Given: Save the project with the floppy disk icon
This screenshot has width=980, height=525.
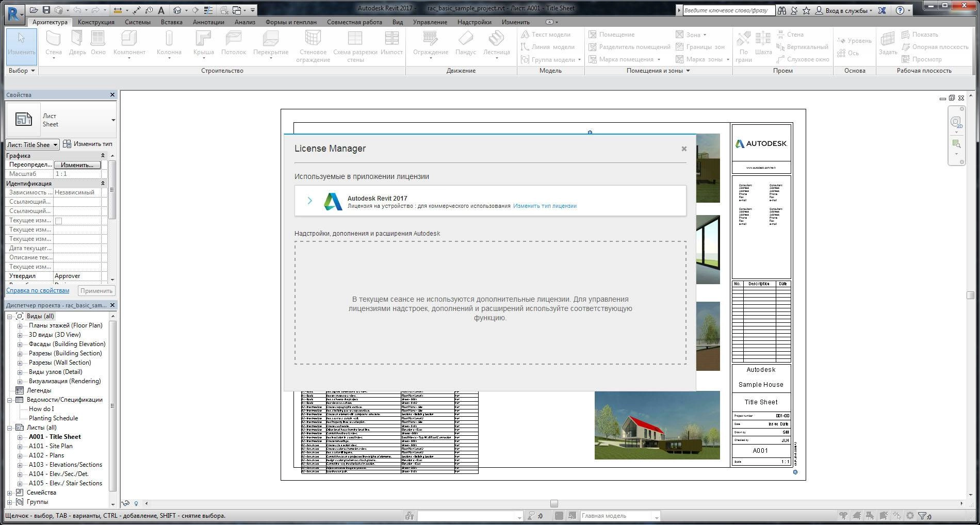Looking at the screenshot, I should [46, 10].
